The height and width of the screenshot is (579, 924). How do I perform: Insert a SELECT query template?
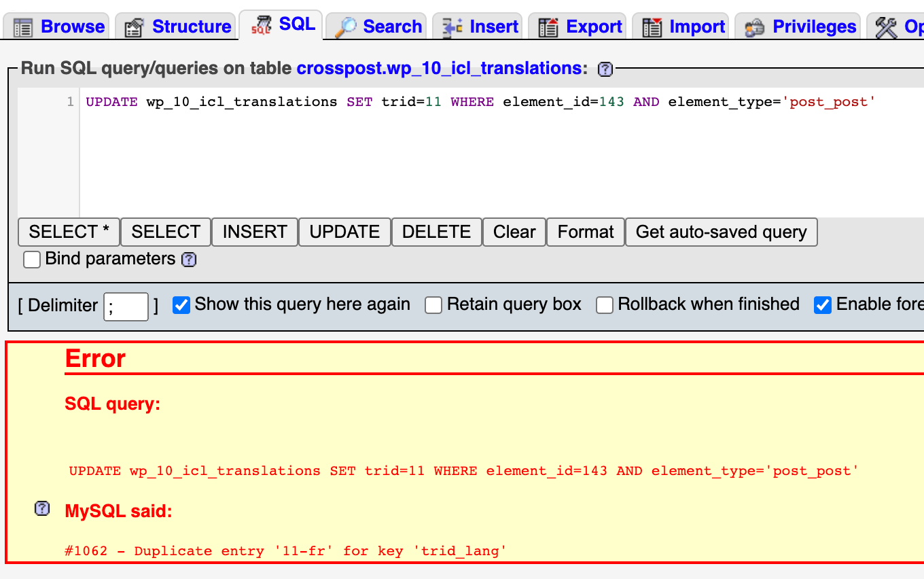166,232
